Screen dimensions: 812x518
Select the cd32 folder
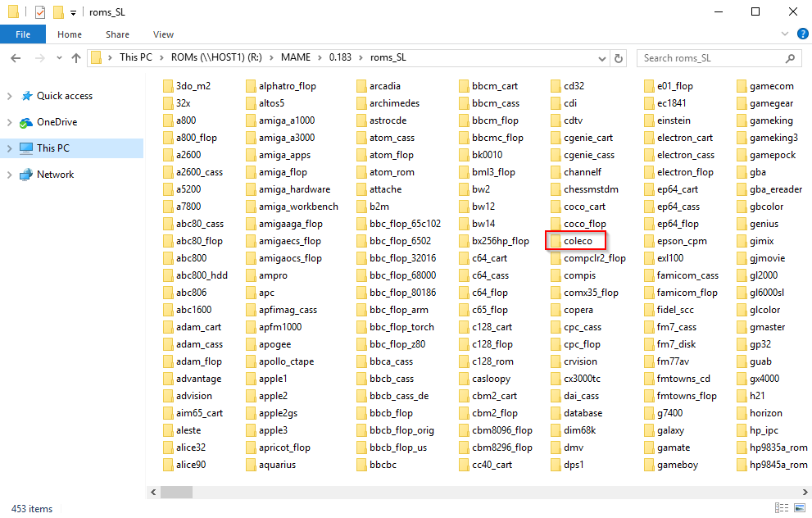pyautogui.click(x=568, y=86)
